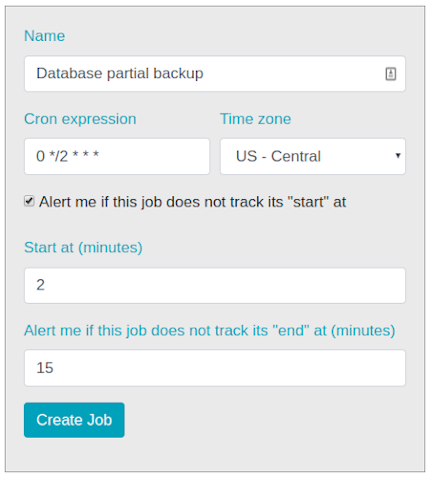Click the 'Alert me if this job does not track its start' label
The height and width of the screenshot is (477, 430).
192,202
